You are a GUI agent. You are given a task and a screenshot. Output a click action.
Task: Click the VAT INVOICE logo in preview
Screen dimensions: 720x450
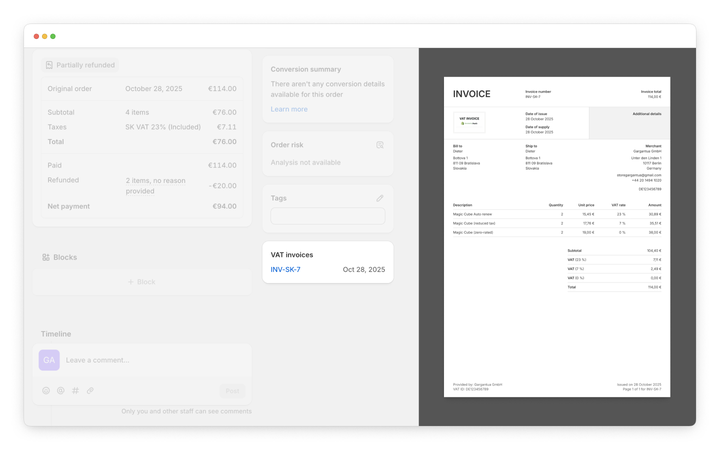[469, 122]
